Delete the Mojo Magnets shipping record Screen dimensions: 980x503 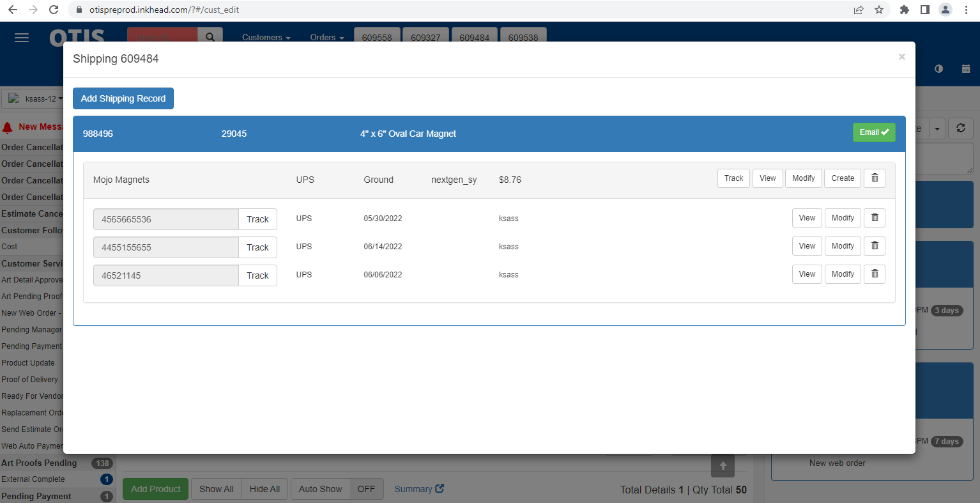(875, 178)
